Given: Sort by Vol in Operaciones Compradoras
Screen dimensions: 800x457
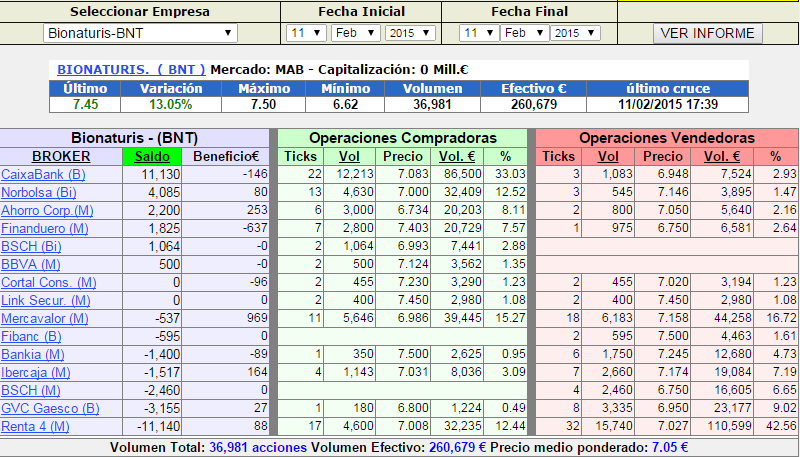Looking at the screenshot, I should 349,157.
